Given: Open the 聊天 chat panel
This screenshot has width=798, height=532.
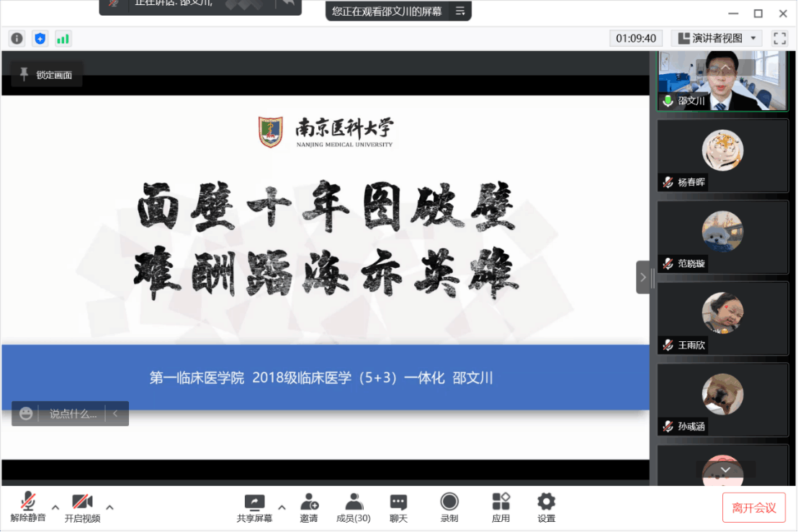Looking at the screenshot, I should pyautogui.click(x=398, y=508).
